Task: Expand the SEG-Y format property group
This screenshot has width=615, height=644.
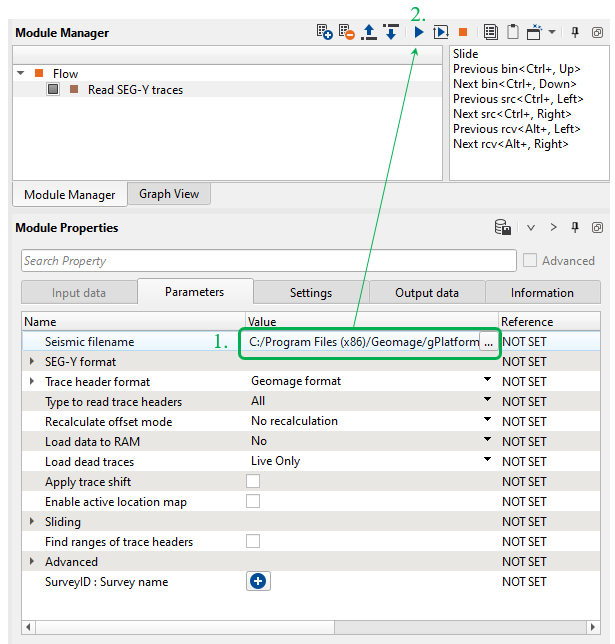Action: click(32, 361)
